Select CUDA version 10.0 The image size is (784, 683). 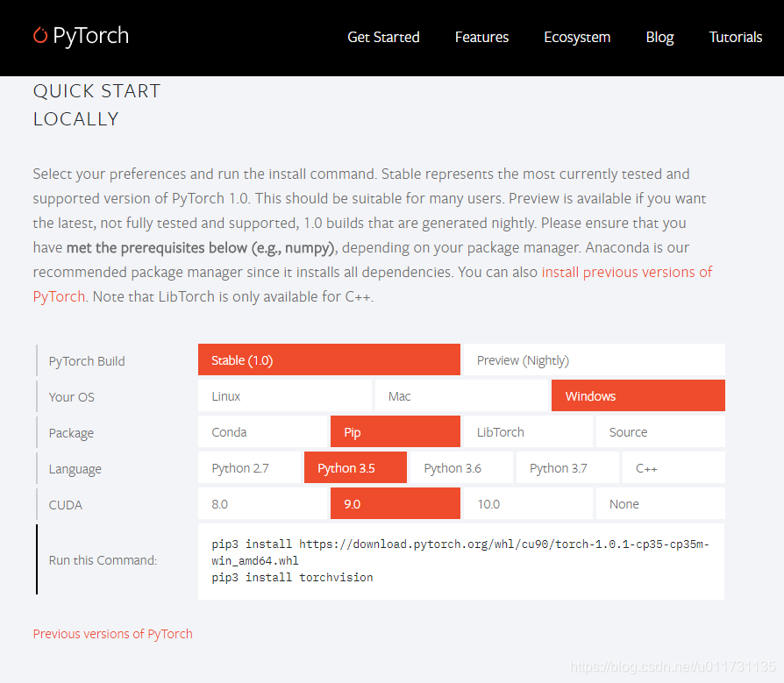[528, 503]
